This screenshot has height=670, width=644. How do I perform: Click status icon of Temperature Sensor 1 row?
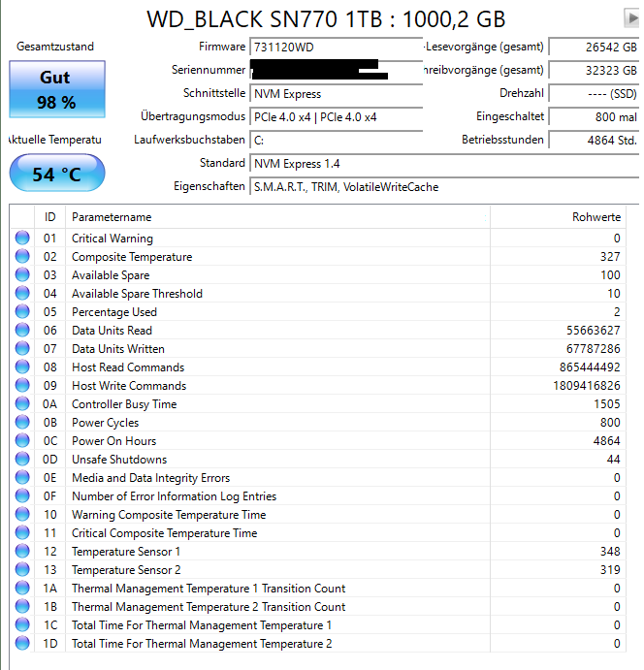pyautogui.click(x=22, y=551)
